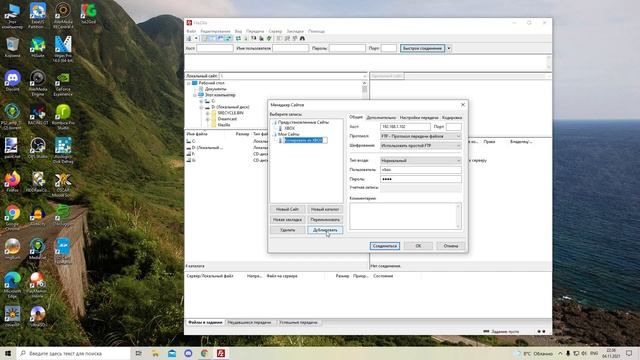This screenshot has width=640, height=360.
Task: Open the Закладки menu
Action: pyautogui.click(x=295, y=31)
